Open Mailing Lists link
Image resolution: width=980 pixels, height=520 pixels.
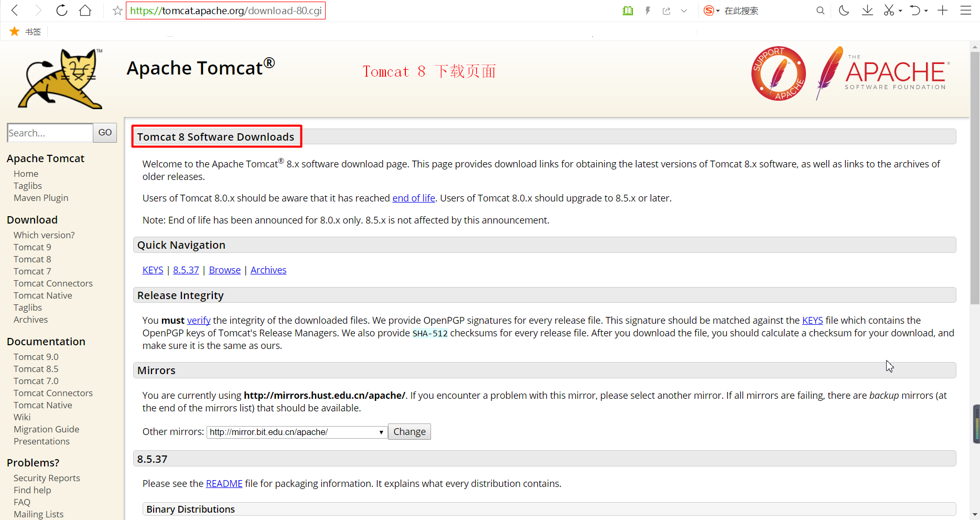[38, 514]
